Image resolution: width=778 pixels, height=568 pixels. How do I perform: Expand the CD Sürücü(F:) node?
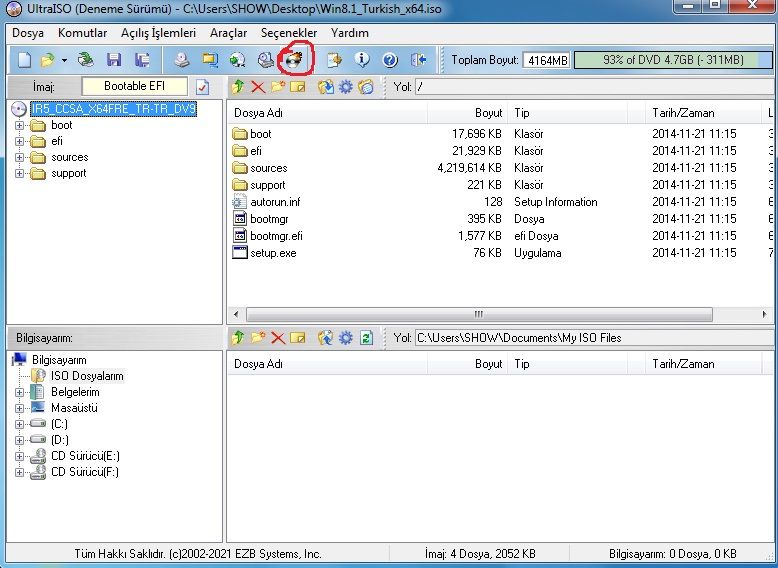[19, 472]
